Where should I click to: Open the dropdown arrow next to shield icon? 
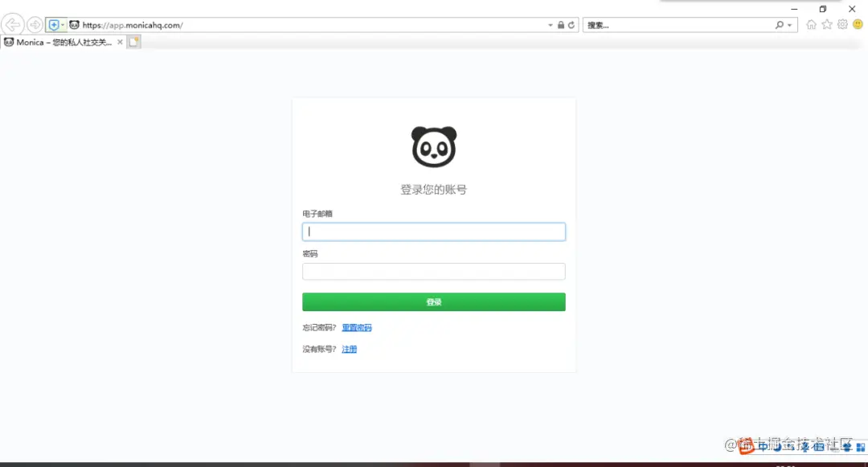coord(63,25)
